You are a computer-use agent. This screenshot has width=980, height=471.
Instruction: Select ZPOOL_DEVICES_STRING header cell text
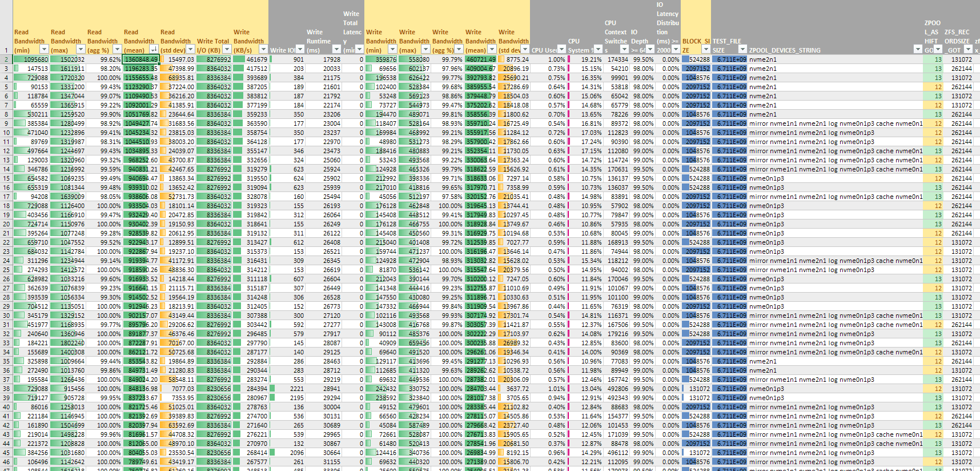[785, 50]
